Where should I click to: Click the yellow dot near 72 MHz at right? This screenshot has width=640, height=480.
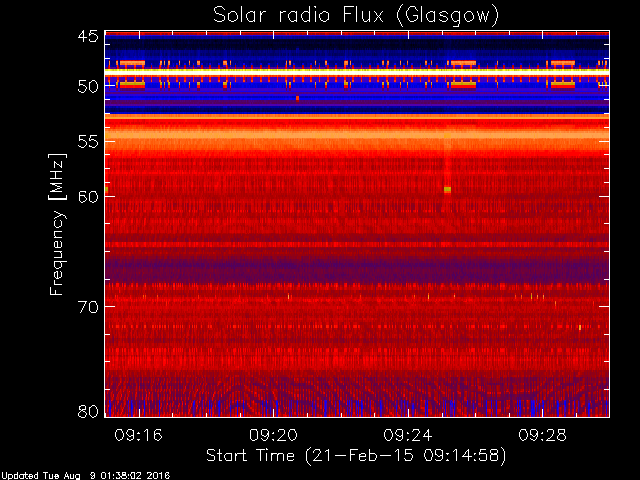click(x=580, y=327)
